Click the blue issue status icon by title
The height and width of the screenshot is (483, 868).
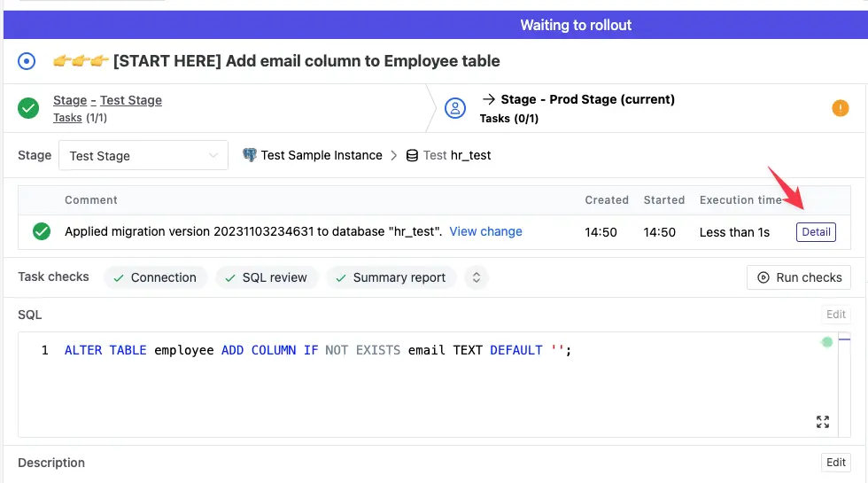point(27,61)
